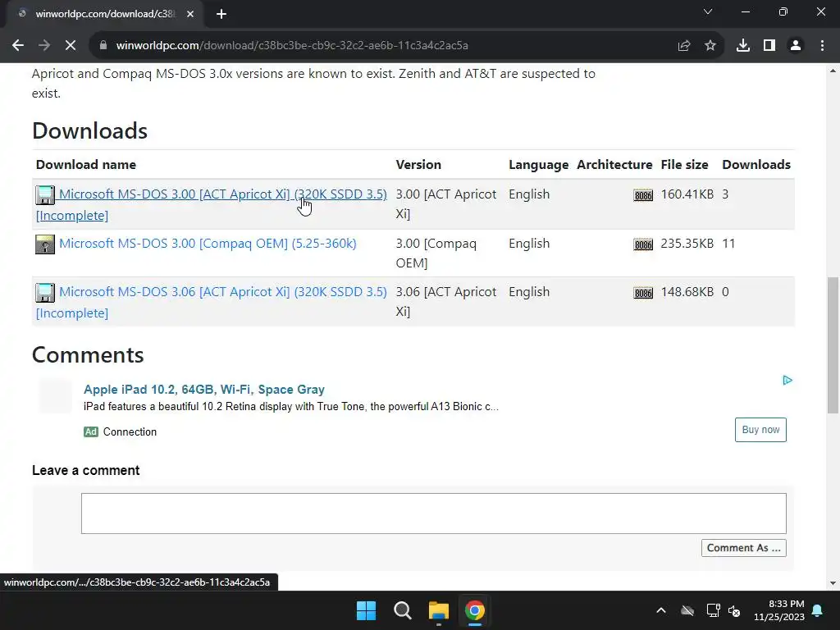The width and height of the screenshot is (840, 630).
Task: Open a new browser tab
Action: pos(221,14)
